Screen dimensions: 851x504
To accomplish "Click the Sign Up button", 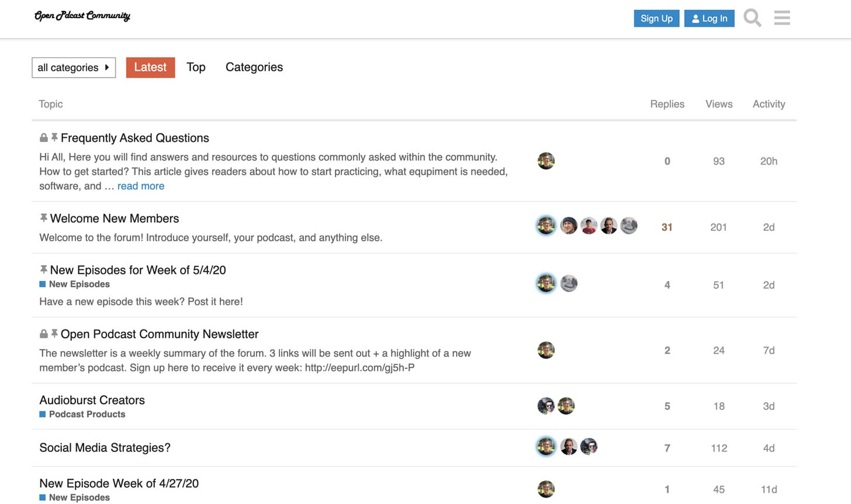I will [x=656, y=18].
